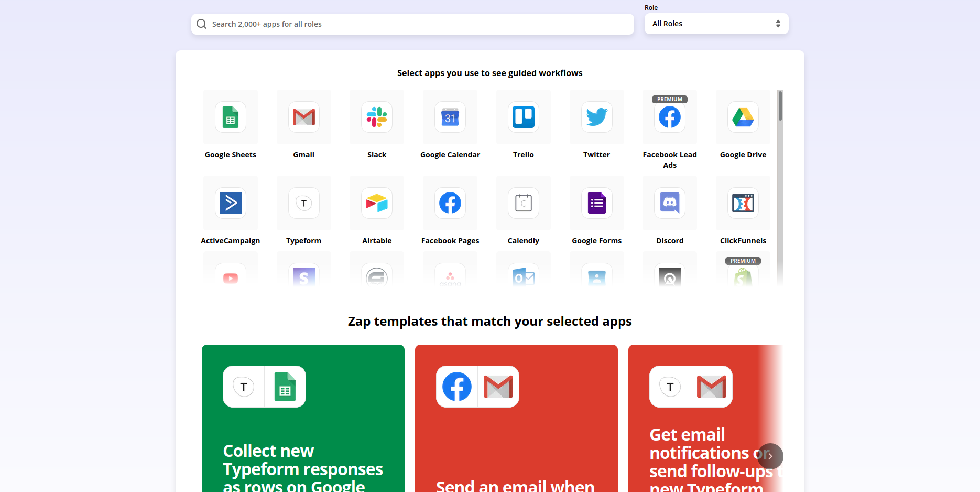This screenshot has width=980, height=492.
Task: Click the Discord label text
Action: (x=670, y=241)
